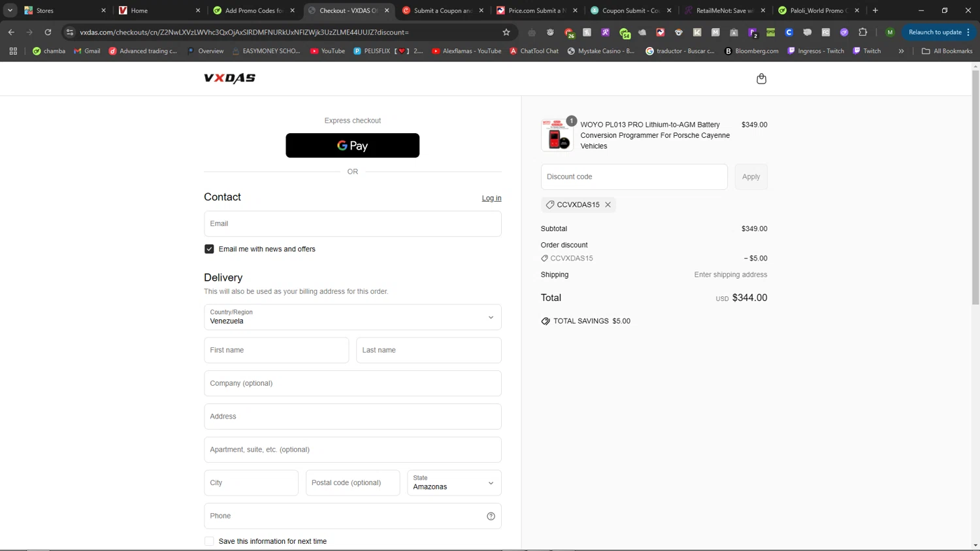The image size is (980, 551).
Task: Switch to Coupon Submit tab
Action: (631, 10)
